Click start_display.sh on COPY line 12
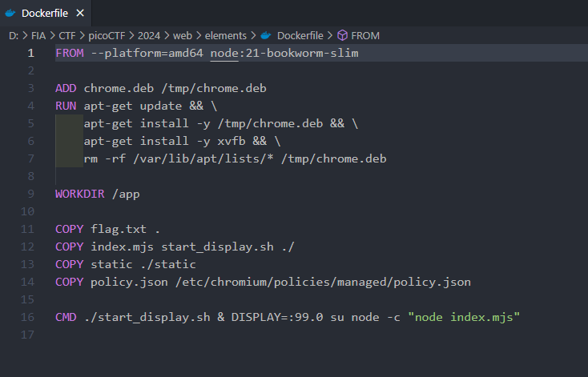588x377 pixels. click(x=218, y=247)
